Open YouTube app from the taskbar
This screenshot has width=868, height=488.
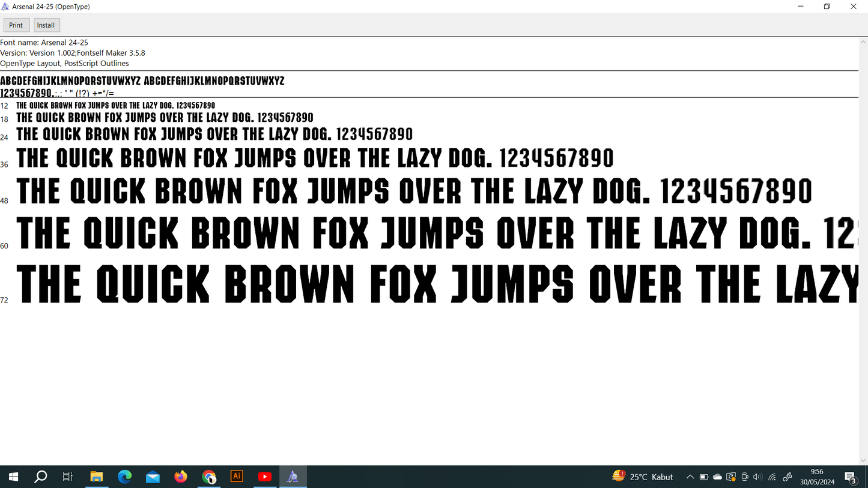[265, 477]
